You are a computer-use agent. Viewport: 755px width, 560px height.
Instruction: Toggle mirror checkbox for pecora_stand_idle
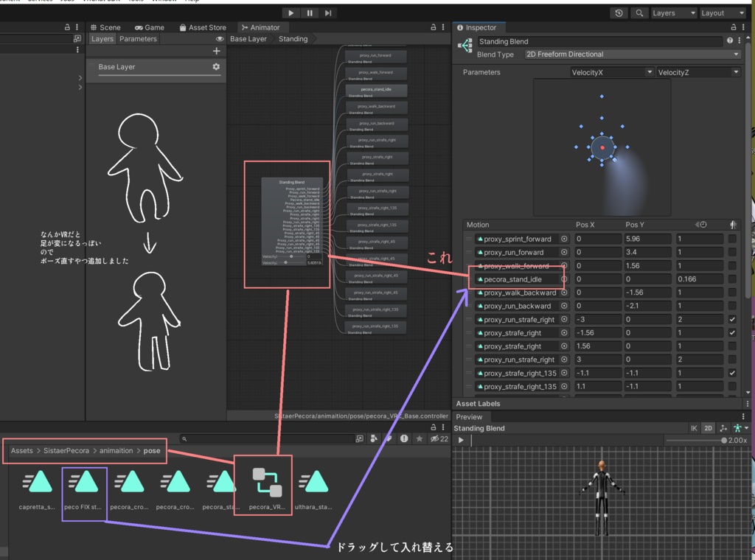(x=732, y=279)
